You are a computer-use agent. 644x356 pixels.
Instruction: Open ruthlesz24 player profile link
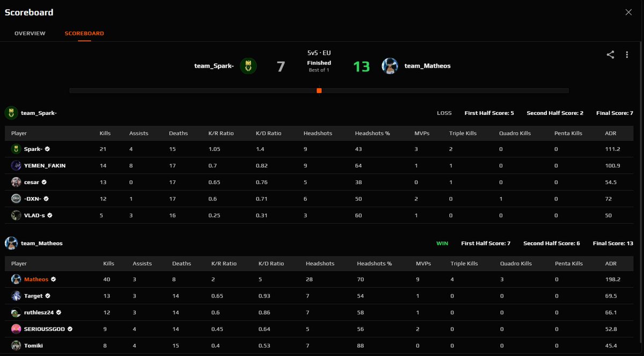coord(39,313)
